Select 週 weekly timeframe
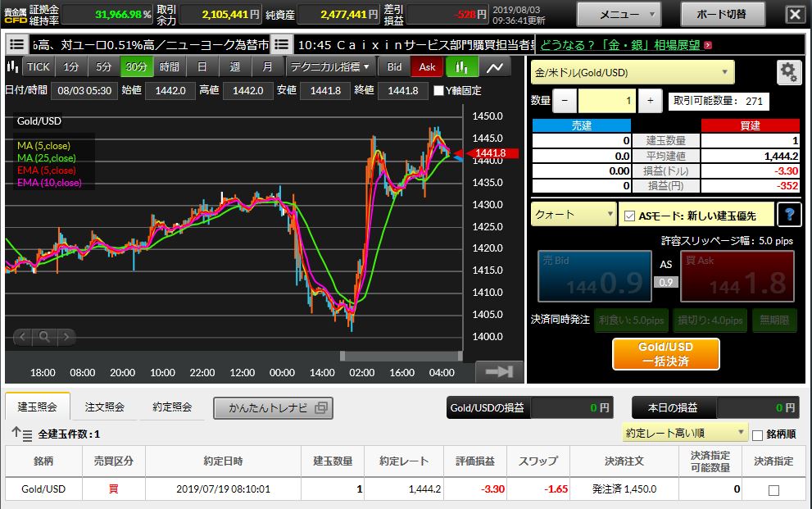 [x=234, y=66]
